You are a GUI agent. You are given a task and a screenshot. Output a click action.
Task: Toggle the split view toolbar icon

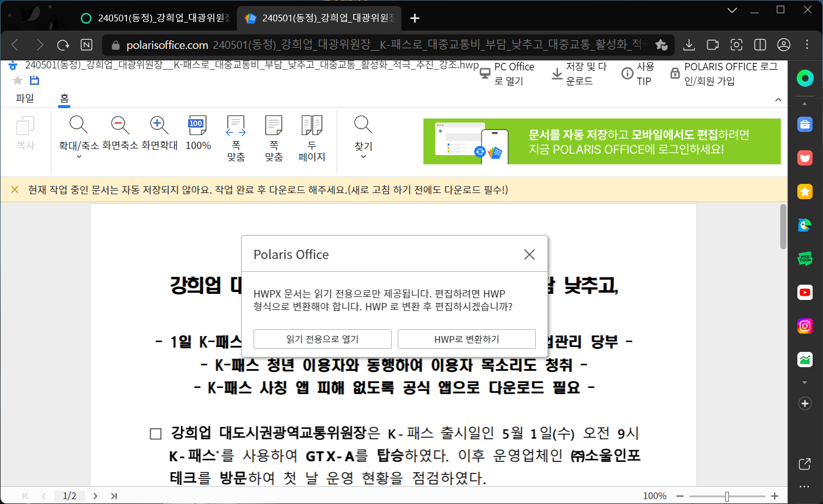[760, 45]
